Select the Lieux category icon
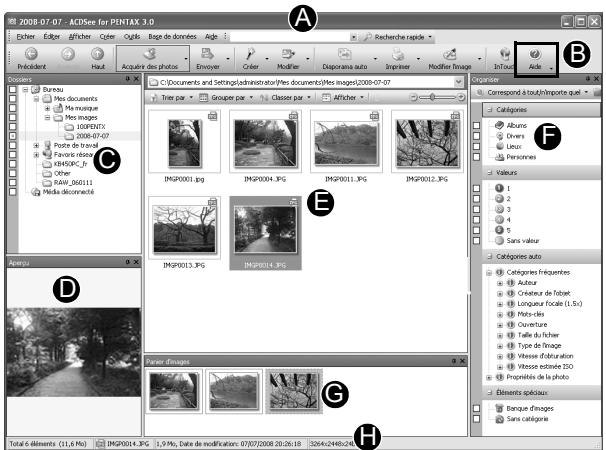 tap(500, 146)
